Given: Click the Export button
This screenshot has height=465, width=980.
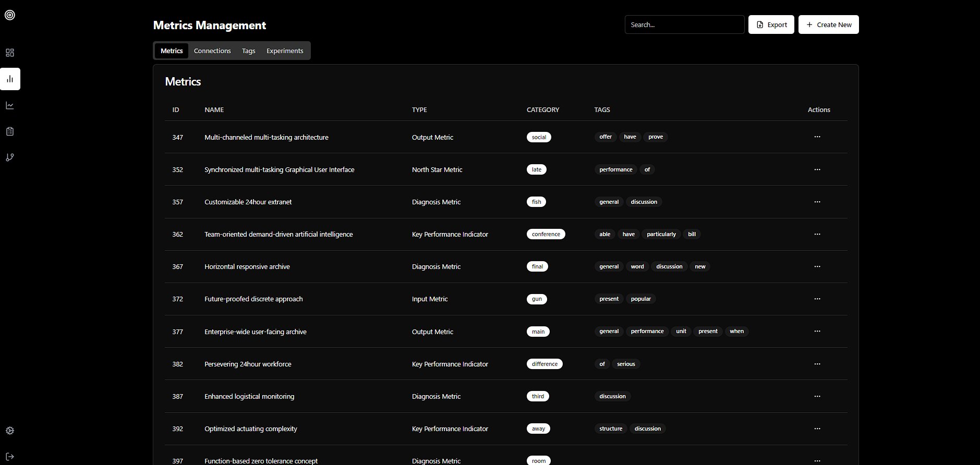Looking at the screenshot, I should pos(771,25).
